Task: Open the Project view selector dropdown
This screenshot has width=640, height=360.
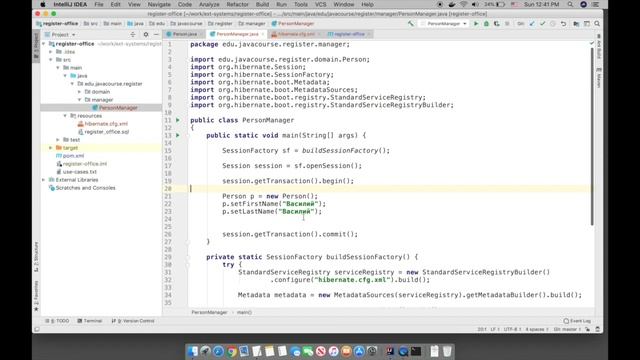Action: tap(60, 35)
